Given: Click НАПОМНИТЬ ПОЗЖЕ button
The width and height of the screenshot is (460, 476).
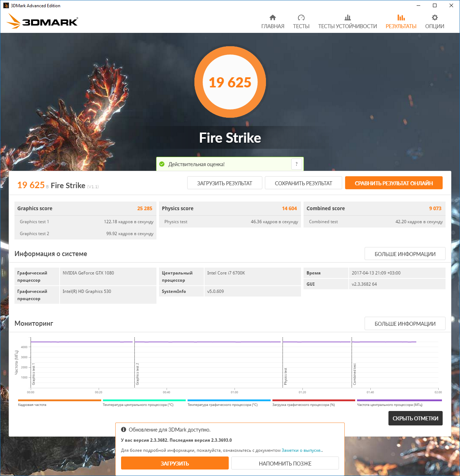Looking at the screenshot, I should click(285, 463).
